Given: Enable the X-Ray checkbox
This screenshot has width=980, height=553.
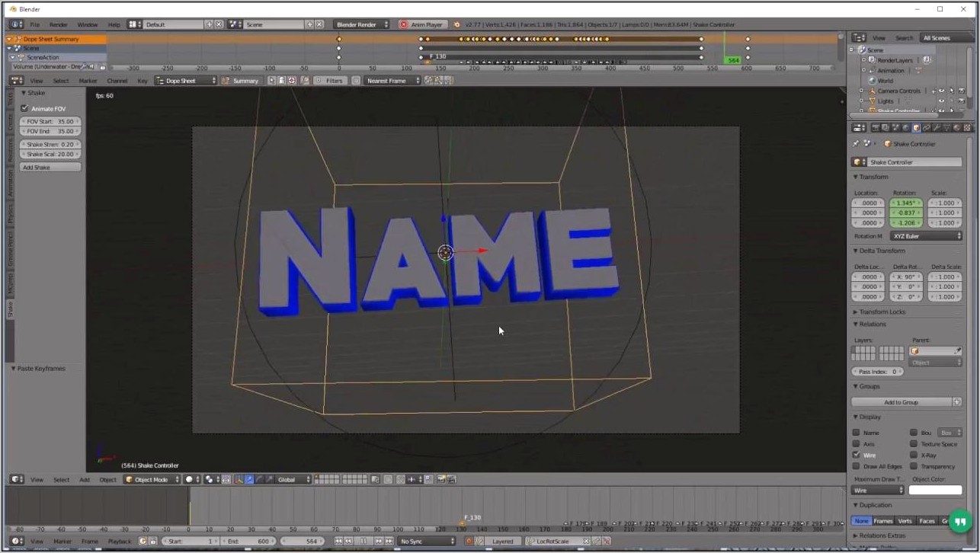Looking at the screenshot, I should click(x=914, y=455).
